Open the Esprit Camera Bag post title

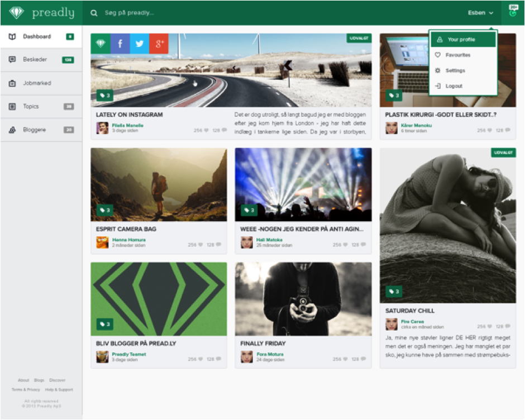(126, 229)
